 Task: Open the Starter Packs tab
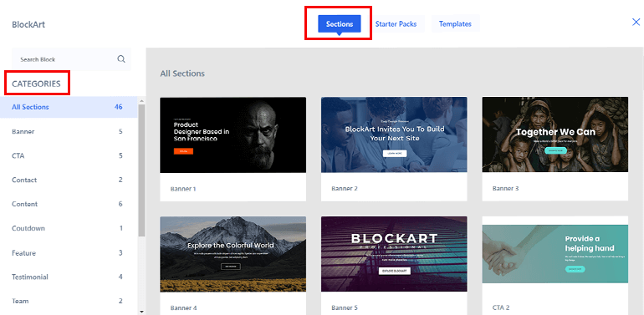tap(396, 23)
